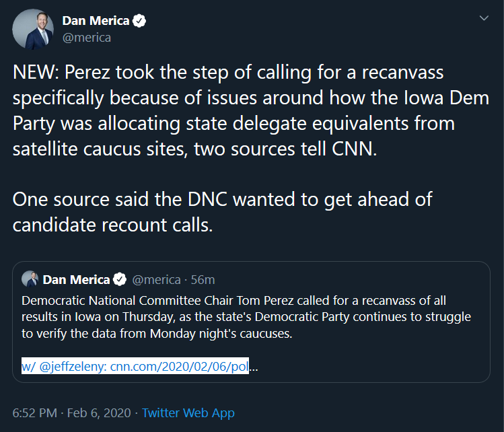Open the tweet options chevron menu
Image resolution: width=504 pixels, height=432 pixels.
pos(483,19)
